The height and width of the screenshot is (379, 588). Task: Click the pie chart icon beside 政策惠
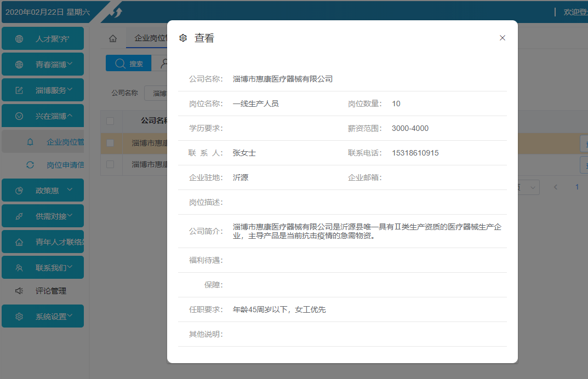(x=19, y=191)
